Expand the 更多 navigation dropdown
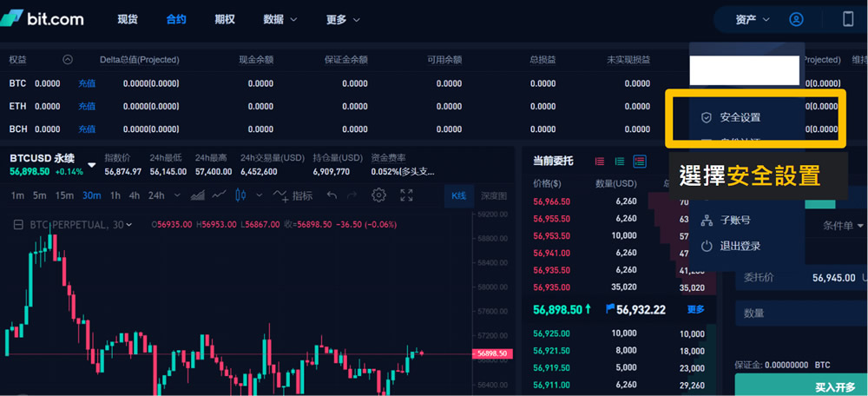This screenshot has width=868, height=396. pyautogui.click(x=343, y=19)
